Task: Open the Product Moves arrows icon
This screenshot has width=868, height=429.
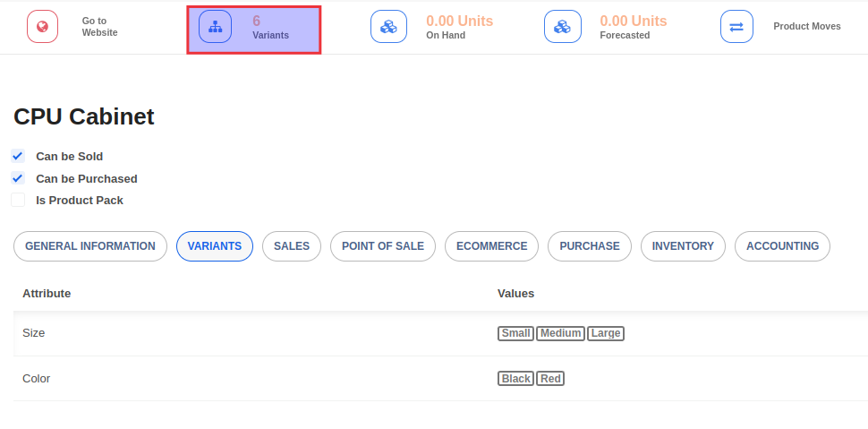Action: point(736,27)
